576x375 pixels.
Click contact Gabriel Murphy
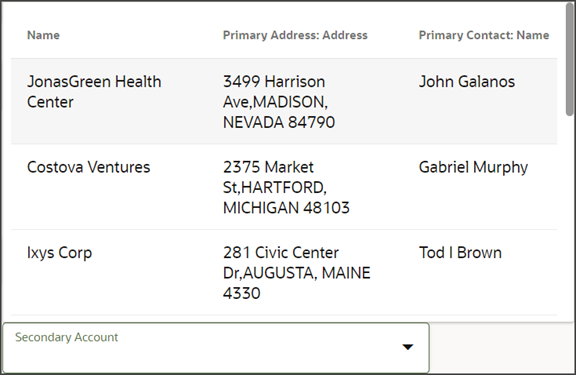473,167
